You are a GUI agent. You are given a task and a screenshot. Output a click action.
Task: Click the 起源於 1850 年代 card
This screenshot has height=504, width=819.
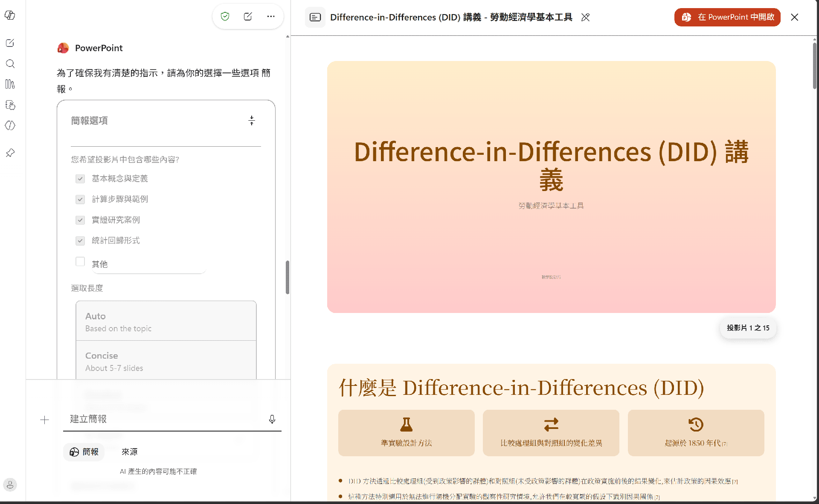pos(696,433)
